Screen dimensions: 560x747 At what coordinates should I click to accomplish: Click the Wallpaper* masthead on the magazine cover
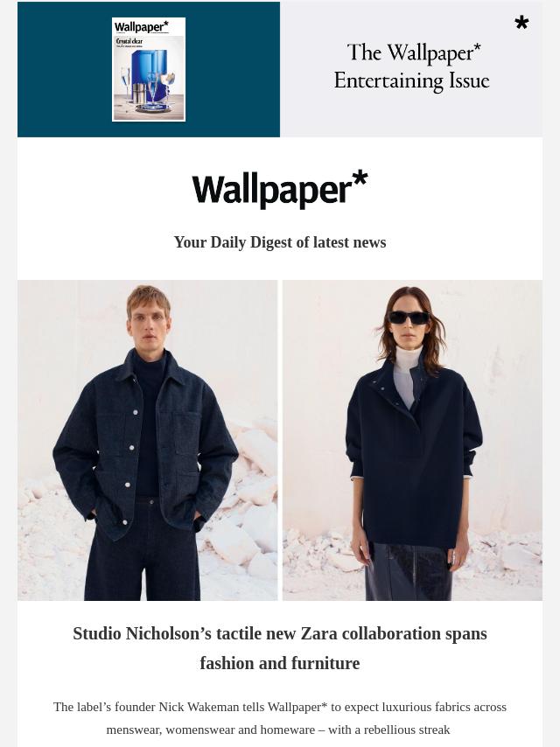142,26
